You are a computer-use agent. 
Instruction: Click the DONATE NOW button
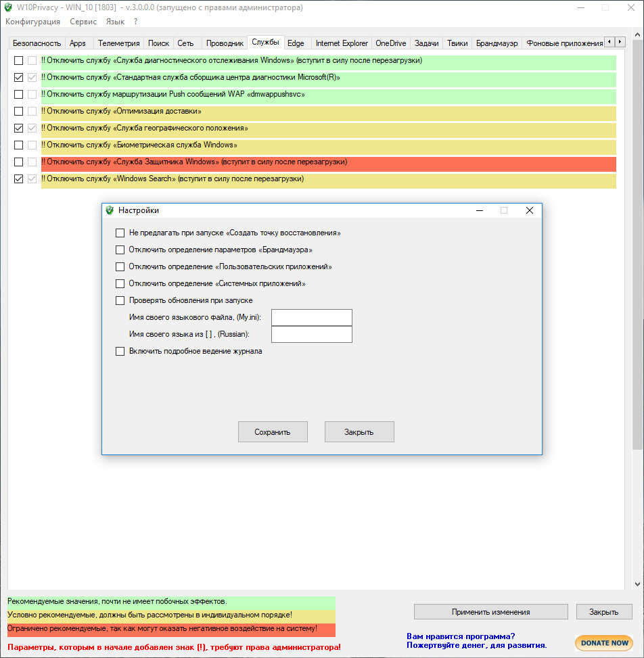pos(604,643)
